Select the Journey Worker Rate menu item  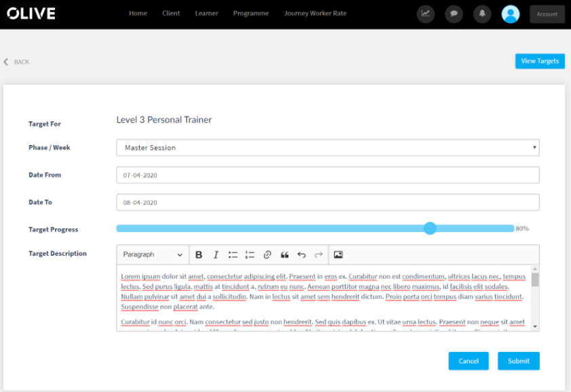pyautogui.click(x=315, y=13)
